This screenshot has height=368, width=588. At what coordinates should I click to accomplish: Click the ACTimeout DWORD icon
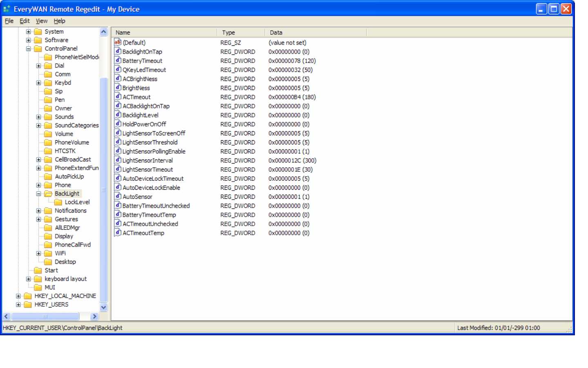click(118, 96)
